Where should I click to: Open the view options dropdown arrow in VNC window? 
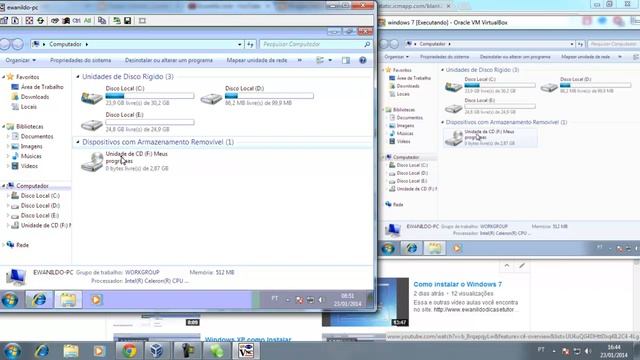330,60
